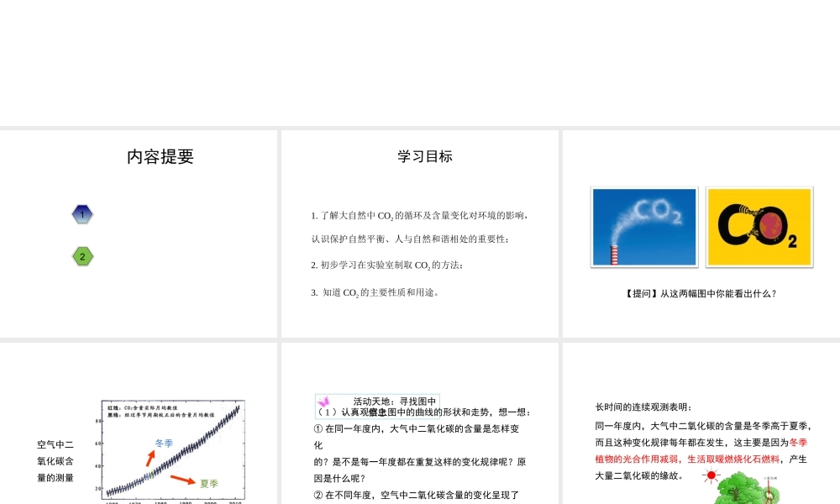The width and height of the screenshot is (840, 504).
Task: Select the question ①在同一年度内 line
Action: click(x=417, y=429)
